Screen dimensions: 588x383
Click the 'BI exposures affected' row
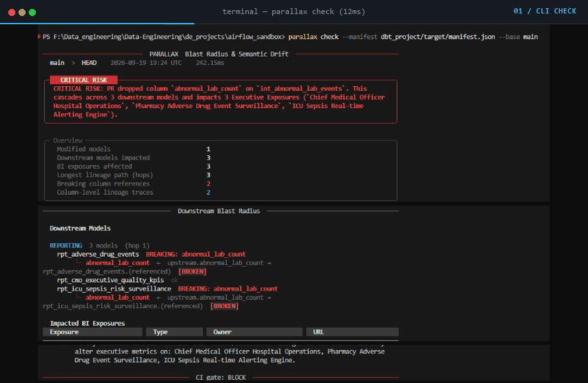pyautogui.click(x=134, y=166)
